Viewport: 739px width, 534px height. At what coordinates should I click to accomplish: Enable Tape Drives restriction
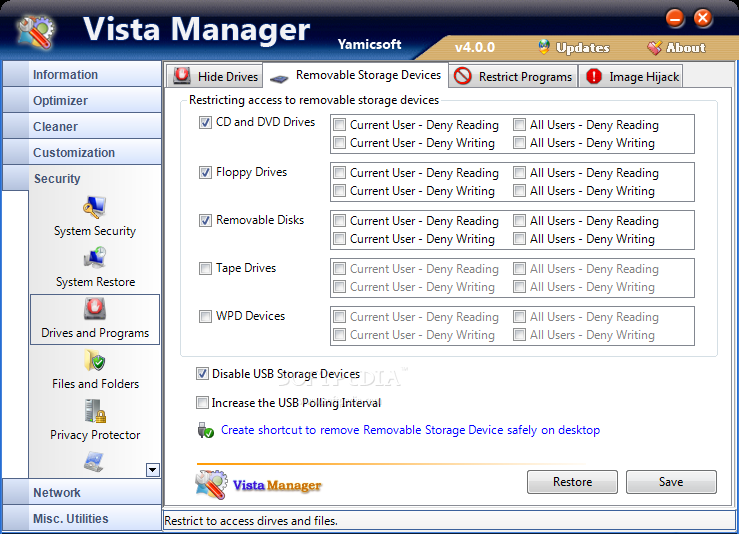[x=205, y=269]
